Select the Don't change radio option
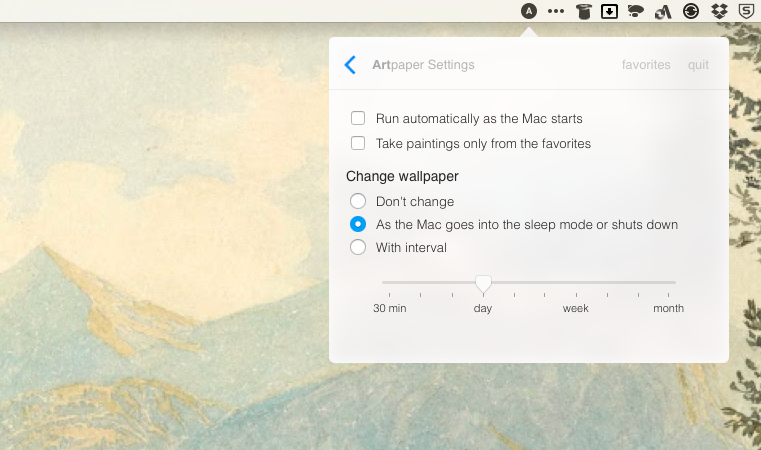 pyautogui.click(x=358, y=201)
